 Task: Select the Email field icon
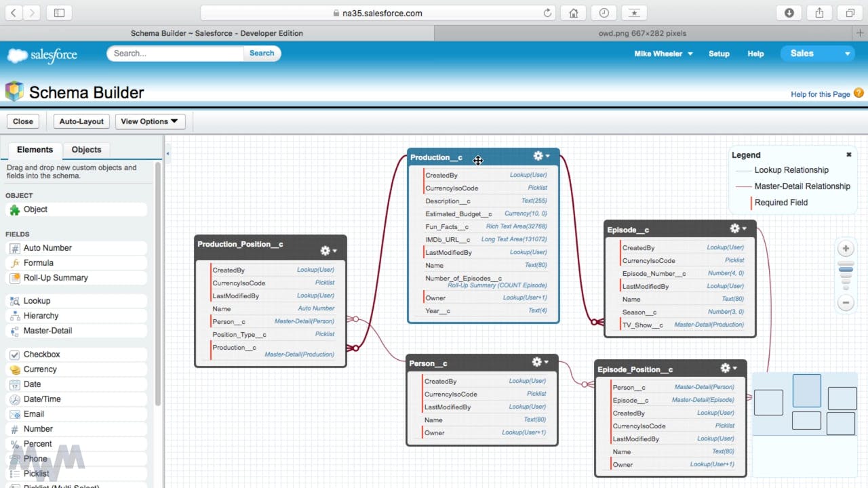(x=14, y=414)
